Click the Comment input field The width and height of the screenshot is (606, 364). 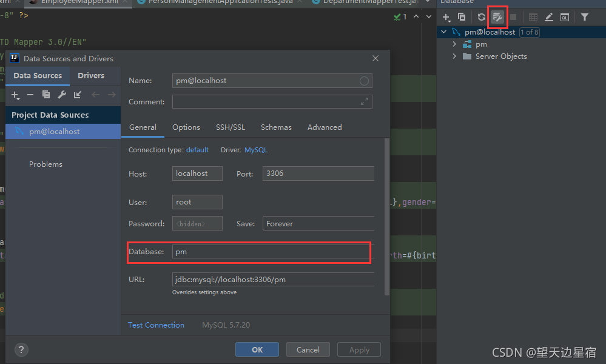272,102
